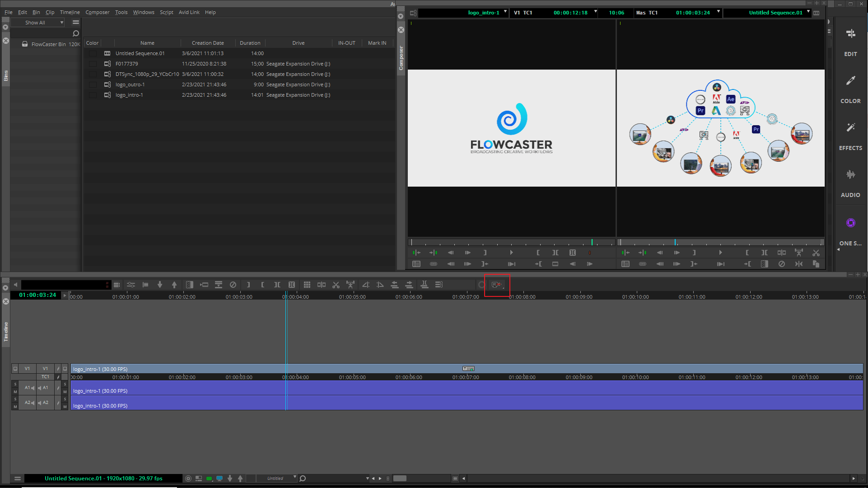Toggle the V1 video monitor icon
Image resolution: width=868 pixels, height=488 pixels.
pyautogui.click(x=65, y=369)
